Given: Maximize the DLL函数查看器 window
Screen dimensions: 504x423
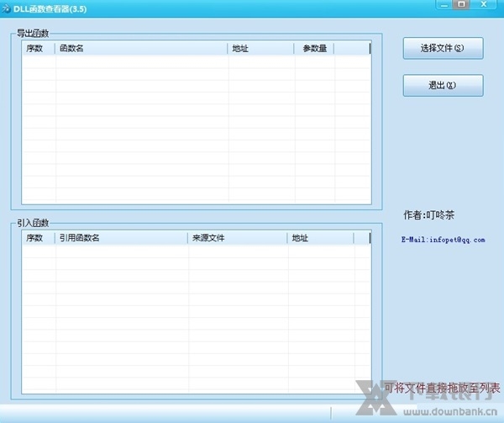Looking at the screenshot, I should pos(461,4).
